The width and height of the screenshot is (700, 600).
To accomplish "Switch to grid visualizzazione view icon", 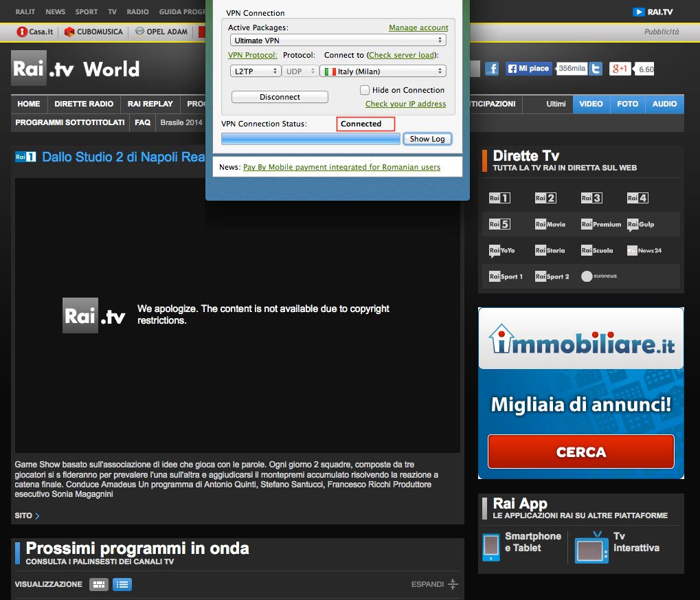I will tap(99, 584).
